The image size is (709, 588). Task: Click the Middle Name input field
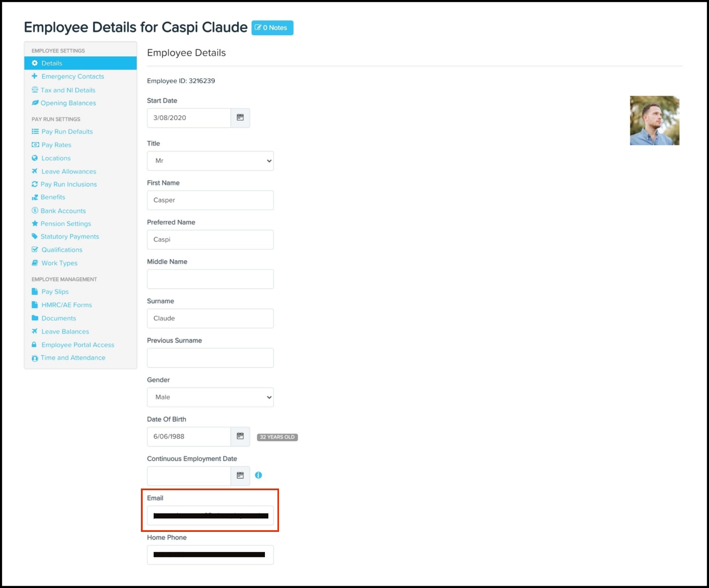tap(210, 279)
